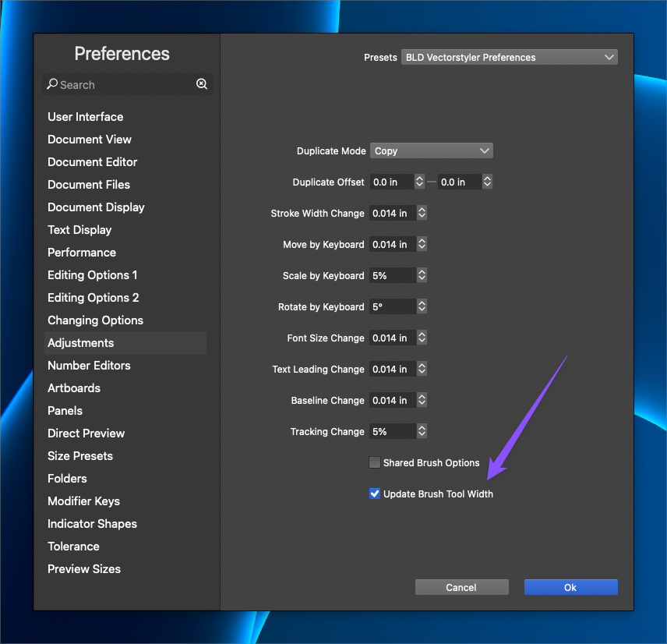
Task: Click the Cancel button
Action: coord(461,587)
